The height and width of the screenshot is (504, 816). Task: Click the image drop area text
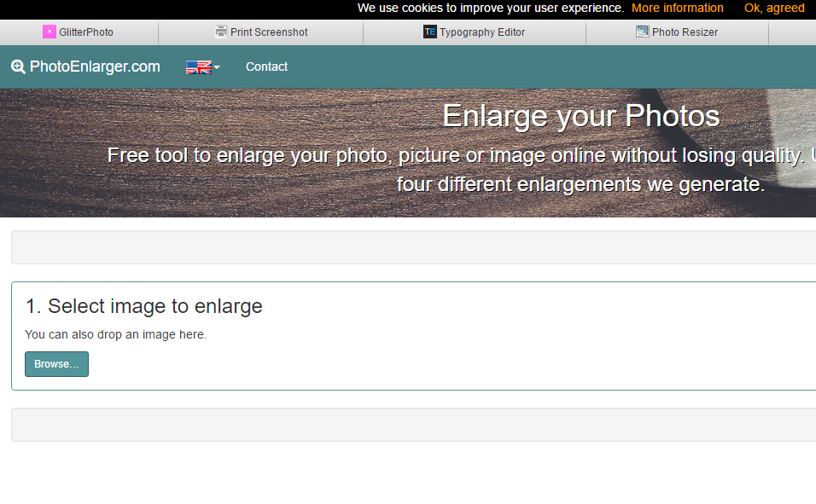pos(115,334)
